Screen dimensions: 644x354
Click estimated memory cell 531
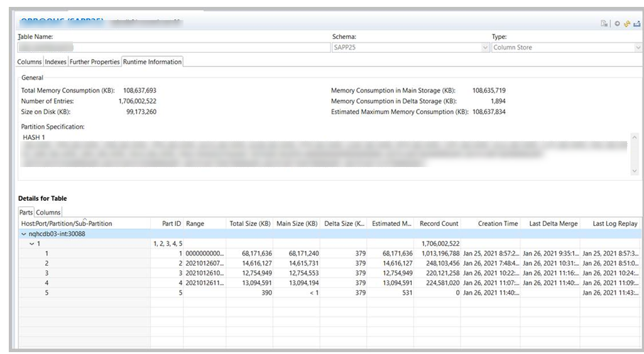coord(407,293)
